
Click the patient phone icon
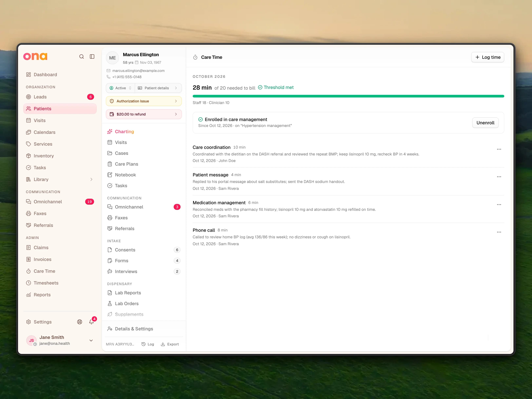pyautogui.click(x=108, y=77)
